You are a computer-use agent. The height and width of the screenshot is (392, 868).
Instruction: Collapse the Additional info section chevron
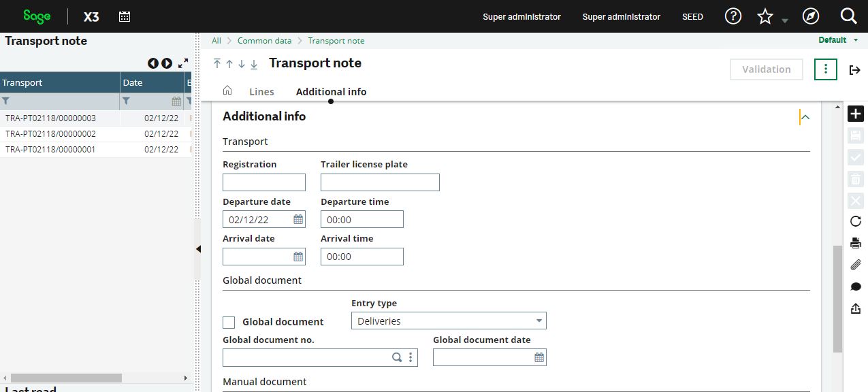(x=805, y=116)
